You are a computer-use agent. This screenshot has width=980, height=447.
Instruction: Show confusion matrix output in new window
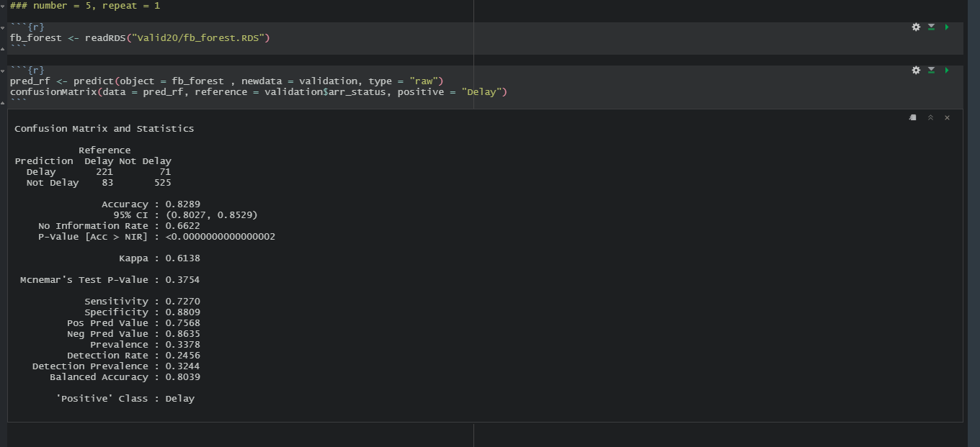pyautogui.click(x=912, y=117)
